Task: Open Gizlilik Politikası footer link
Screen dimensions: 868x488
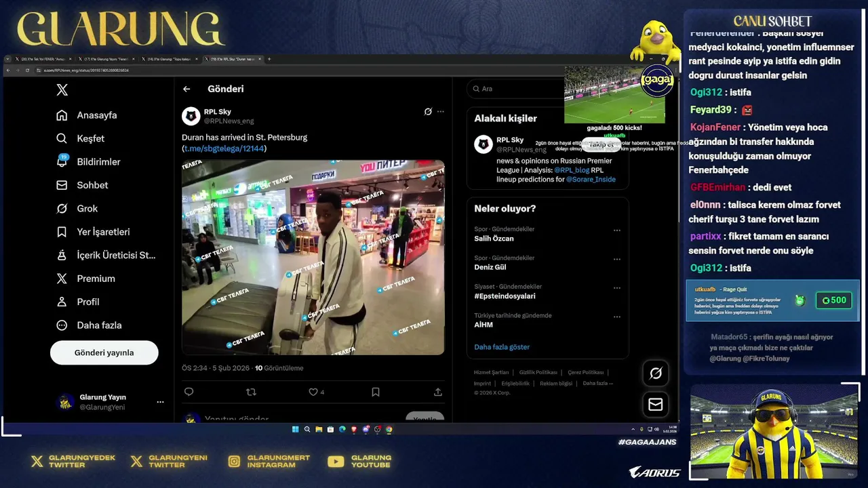Action: pos(538,372)
